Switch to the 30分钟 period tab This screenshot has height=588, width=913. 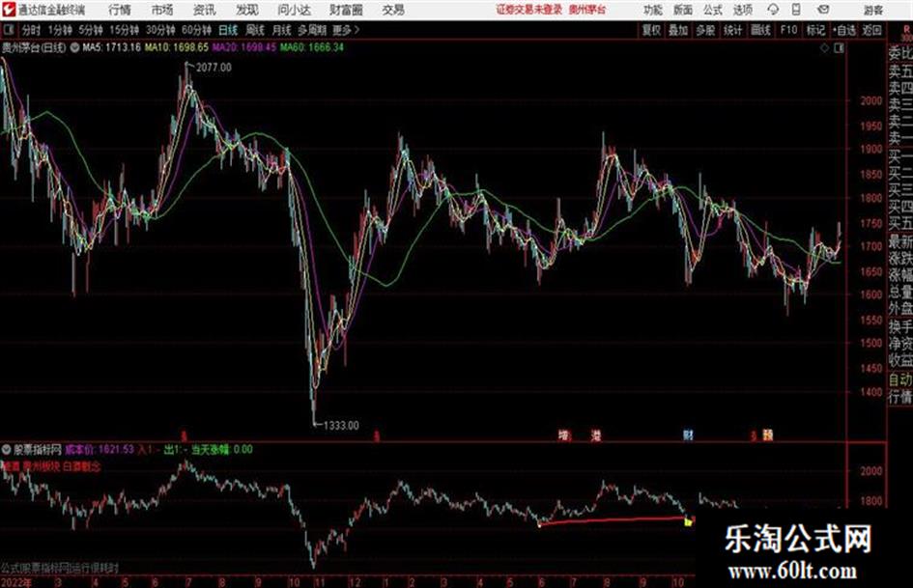coord(160,30)
